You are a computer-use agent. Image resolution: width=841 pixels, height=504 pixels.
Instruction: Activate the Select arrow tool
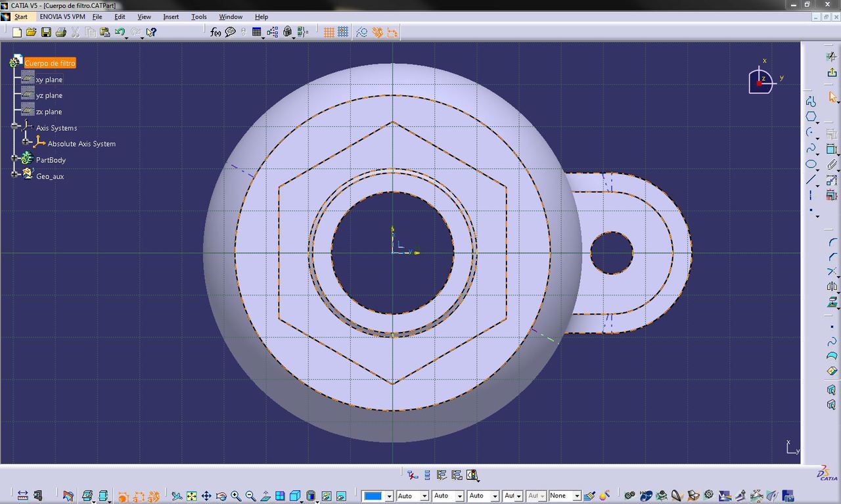click(x=832, y=97)
